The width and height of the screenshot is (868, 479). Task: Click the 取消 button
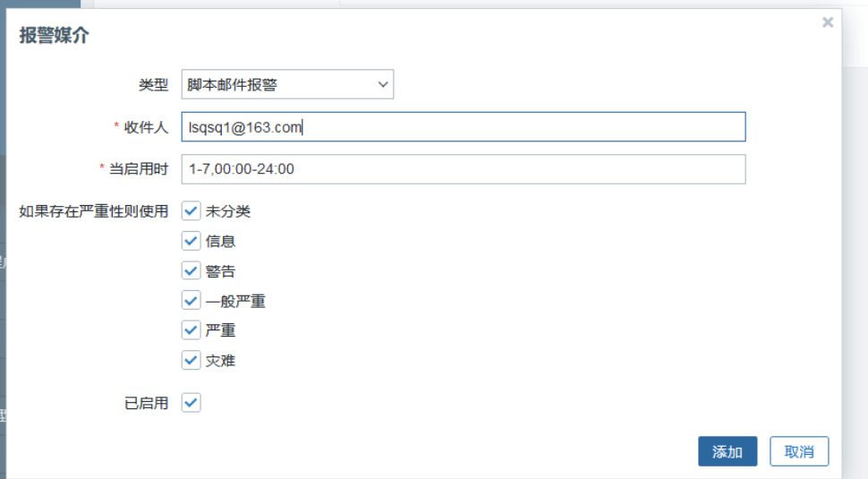click(x=799, y=451)
